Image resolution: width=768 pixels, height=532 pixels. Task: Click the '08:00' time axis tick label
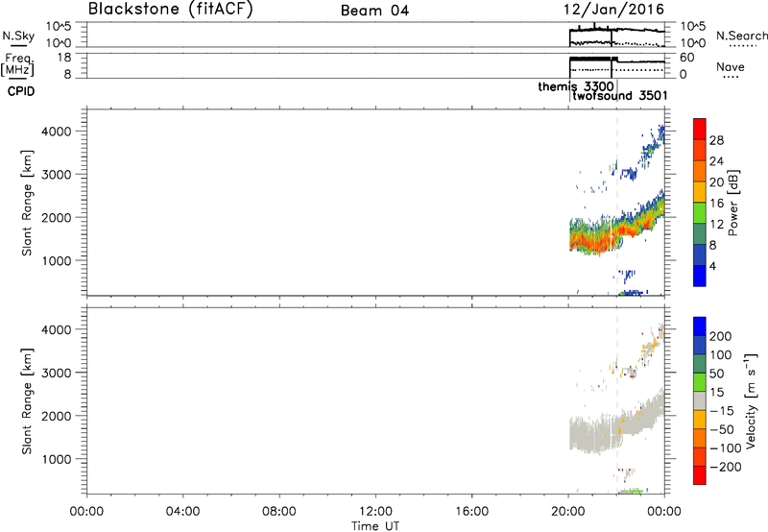click(x=278, y=512)
